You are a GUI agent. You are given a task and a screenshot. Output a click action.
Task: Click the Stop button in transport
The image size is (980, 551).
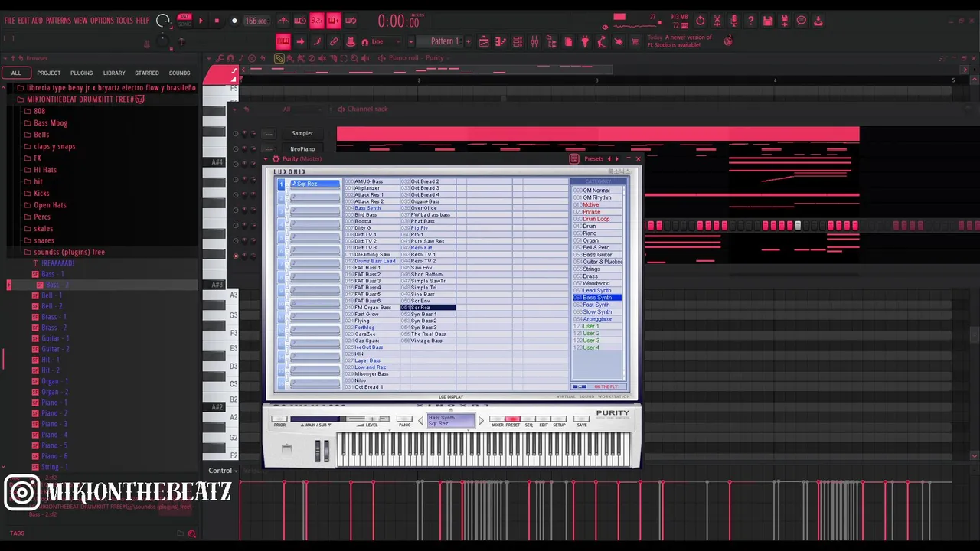217,21
